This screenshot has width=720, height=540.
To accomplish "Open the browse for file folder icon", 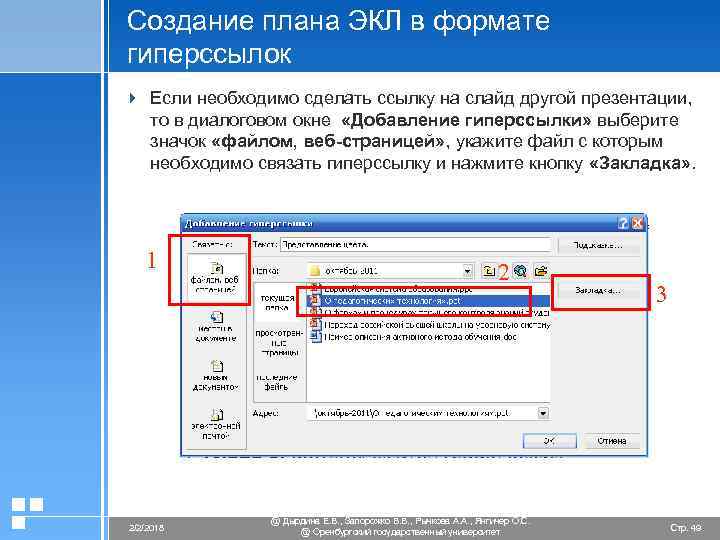I will coord(541,271).
